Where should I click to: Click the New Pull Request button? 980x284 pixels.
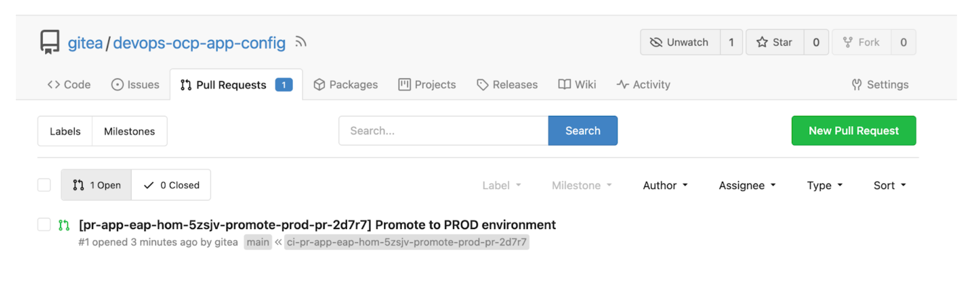click(x=853, y=130)
